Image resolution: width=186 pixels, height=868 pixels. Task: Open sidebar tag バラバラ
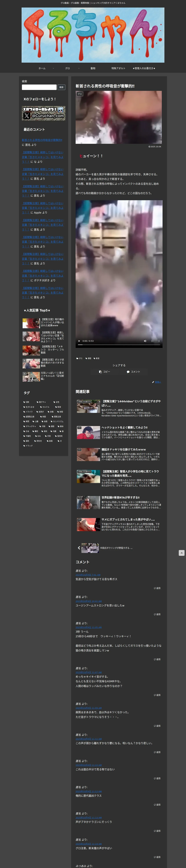[28, 412]
